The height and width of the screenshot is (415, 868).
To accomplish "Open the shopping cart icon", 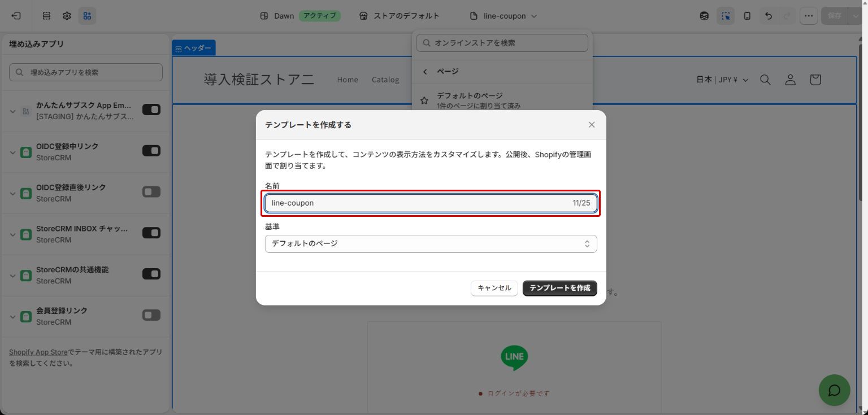I will (815, 80).
